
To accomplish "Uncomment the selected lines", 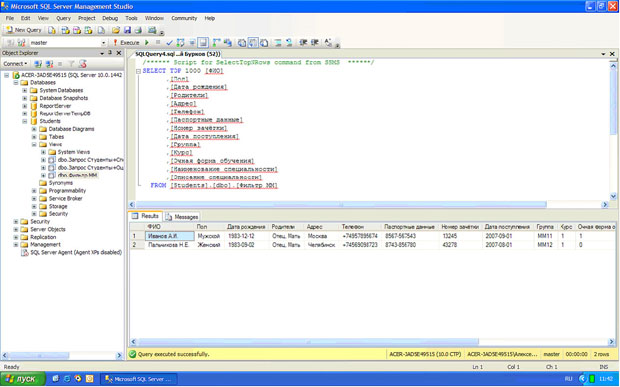I will 289,43.
